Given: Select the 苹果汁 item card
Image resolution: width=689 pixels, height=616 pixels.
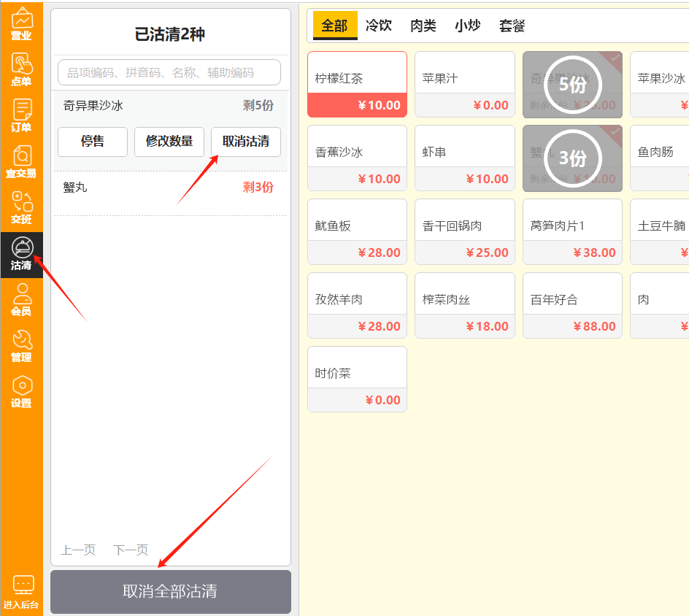Looking at the screenshot, I should click(465, 85).
